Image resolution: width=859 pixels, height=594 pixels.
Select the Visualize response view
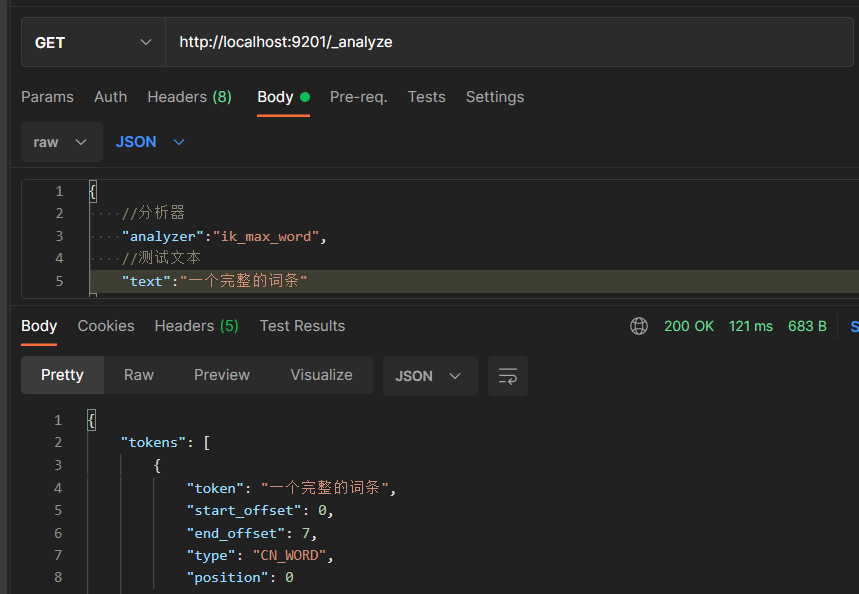point(322,375)
